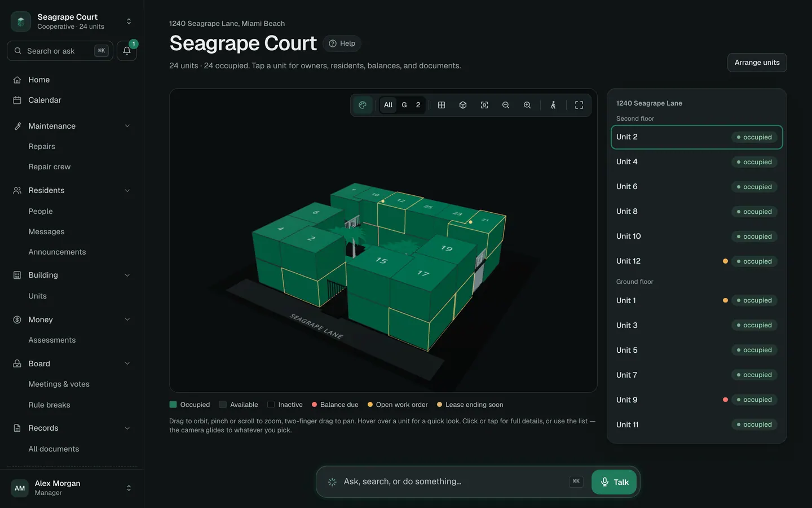Go to People under Residents

41,211
